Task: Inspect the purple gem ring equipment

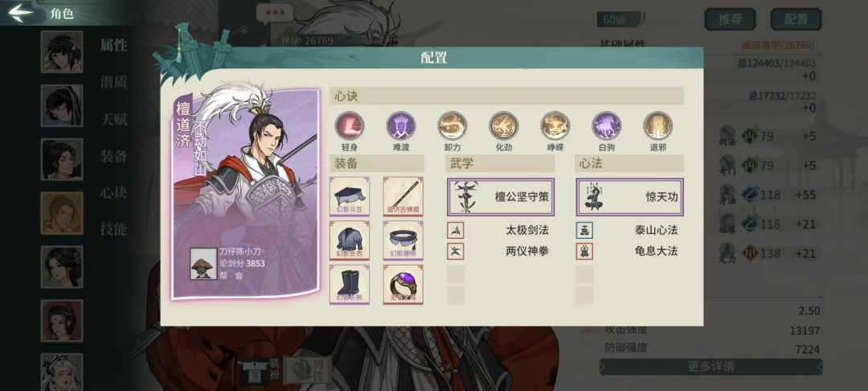Action: [x=403, y=284]
